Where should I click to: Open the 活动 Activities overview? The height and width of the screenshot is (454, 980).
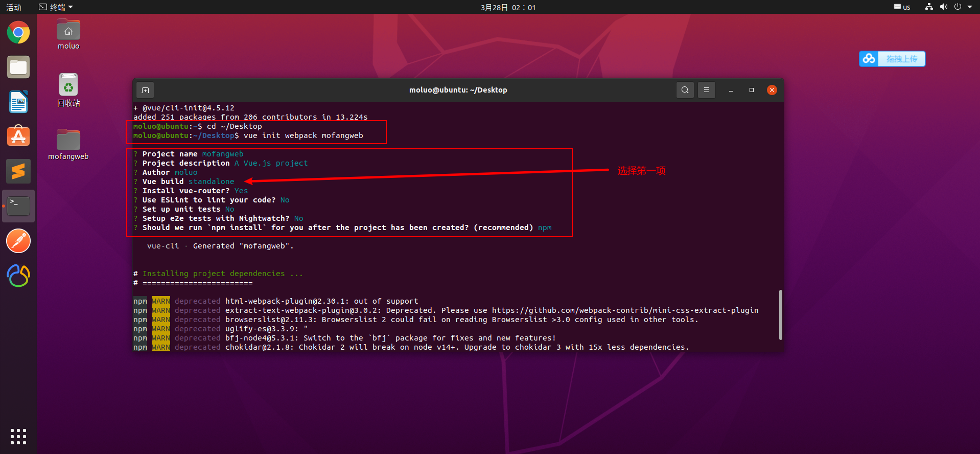pyautogui.click(x=14, y=7)
